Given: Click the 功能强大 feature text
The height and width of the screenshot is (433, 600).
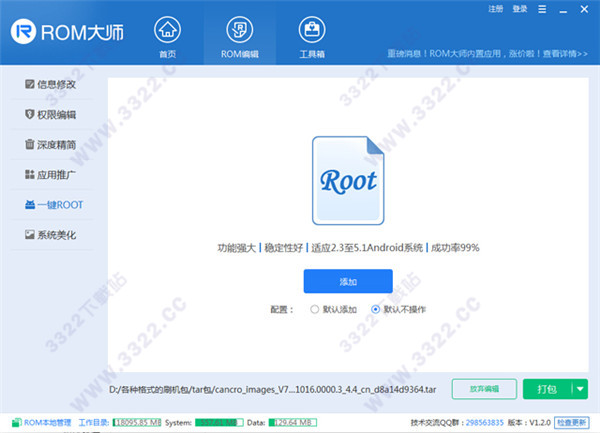Looking at the screenshot, I should 236,248.
